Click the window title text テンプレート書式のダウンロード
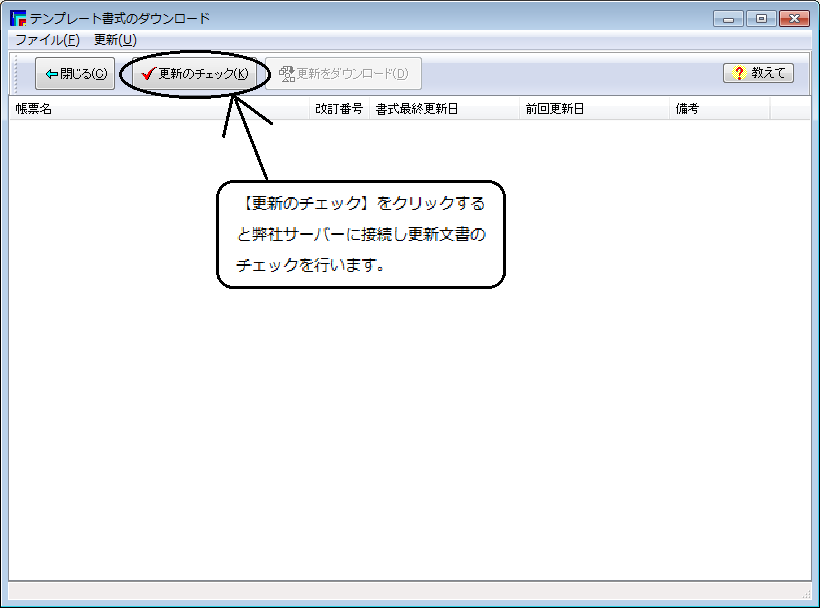Viewport: 820px width, 608px height. coord(120,18)
